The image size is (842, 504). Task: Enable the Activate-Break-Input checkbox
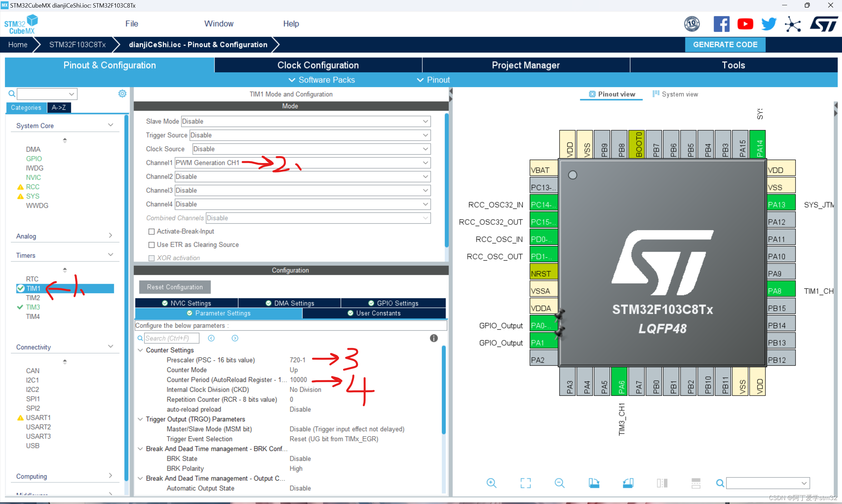point(152,231)
